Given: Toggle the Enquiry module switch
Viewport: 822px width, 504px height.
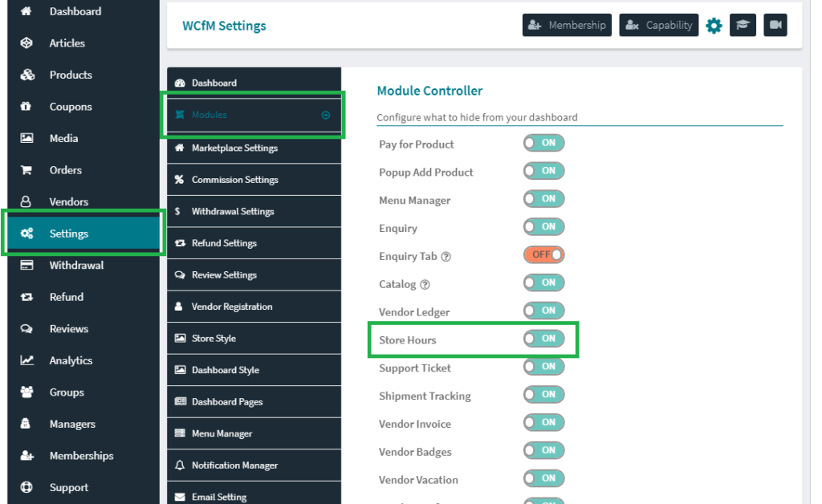Looking at the screenshot, I should pos(543,227).
